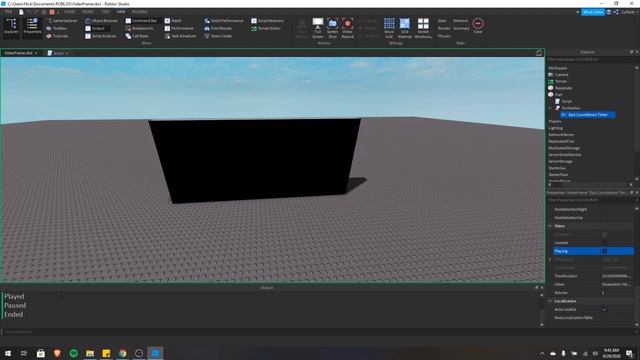Toggle the Looped property checkbox
The height and width of the screenshot is (360, 640).
tap(604, 243)
